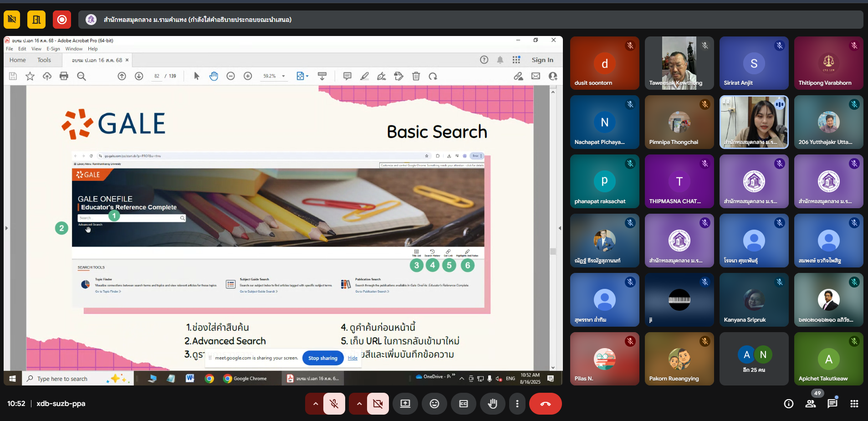Click the find text magnifier icon
Image resolution: width=868 pixels, height=421 pixels.
coord(82,76)
